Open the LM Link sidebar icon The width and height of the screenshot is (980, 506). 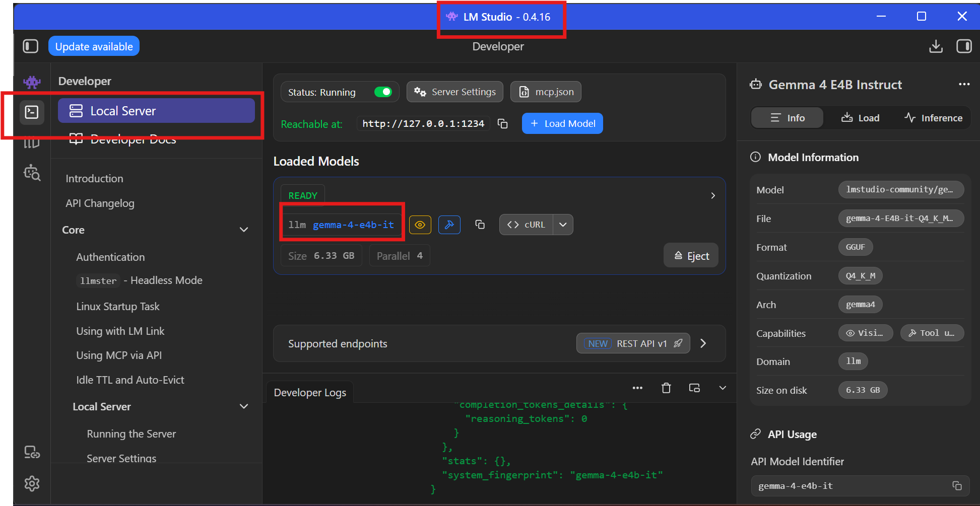(x=32, y=453)
